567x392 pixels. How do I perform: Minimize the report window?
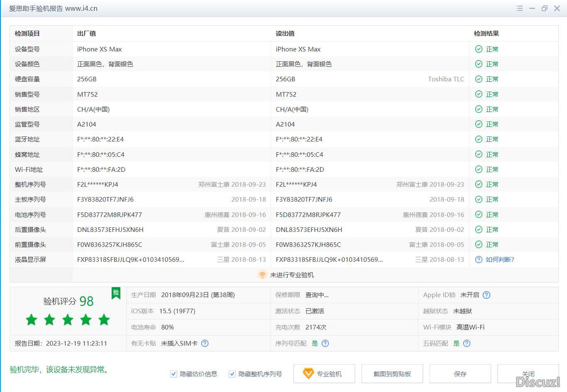tap(532, 8)
